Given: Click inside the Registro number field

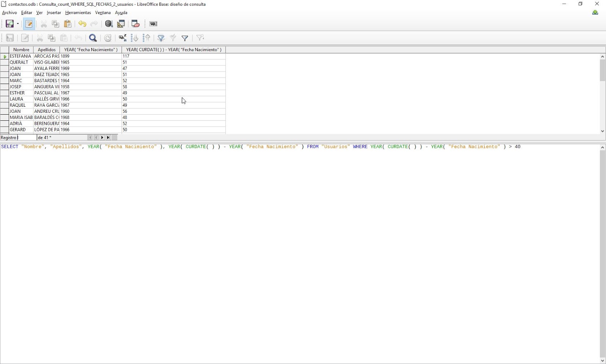Looking at the screenshot, I should click(27, 137).
